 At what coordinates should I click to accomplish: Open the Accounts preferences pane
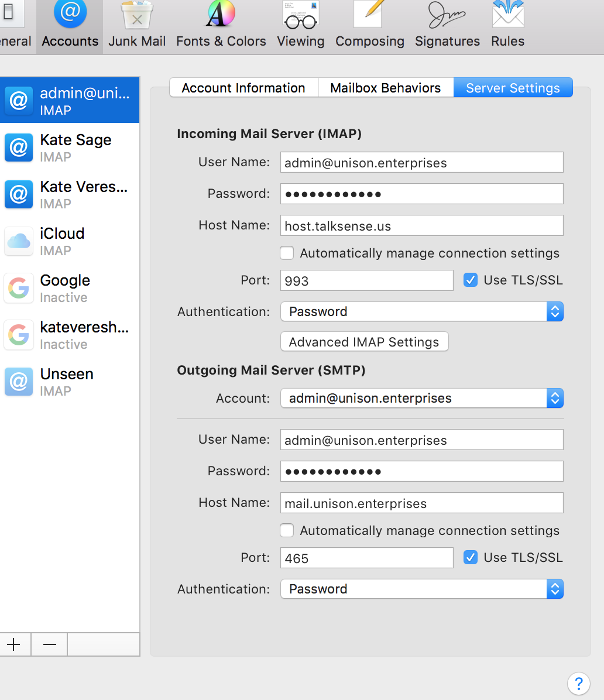click(x=70, y=26)
